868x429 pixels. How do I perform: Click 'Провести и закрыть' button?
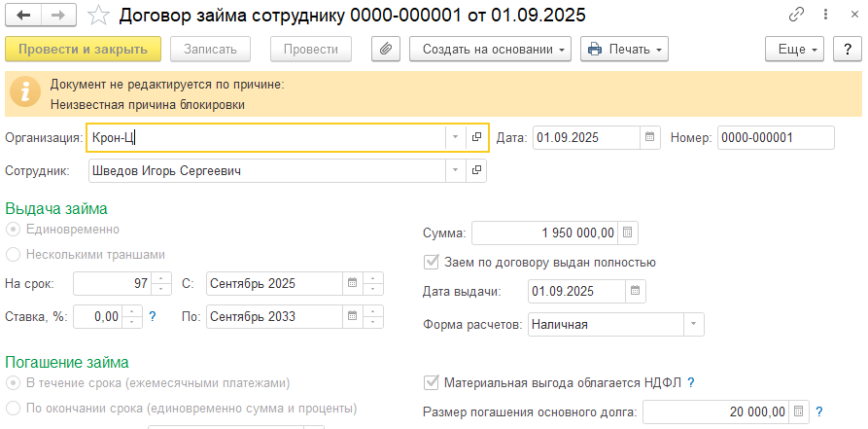pyautogui.click(x=83, y=49)
